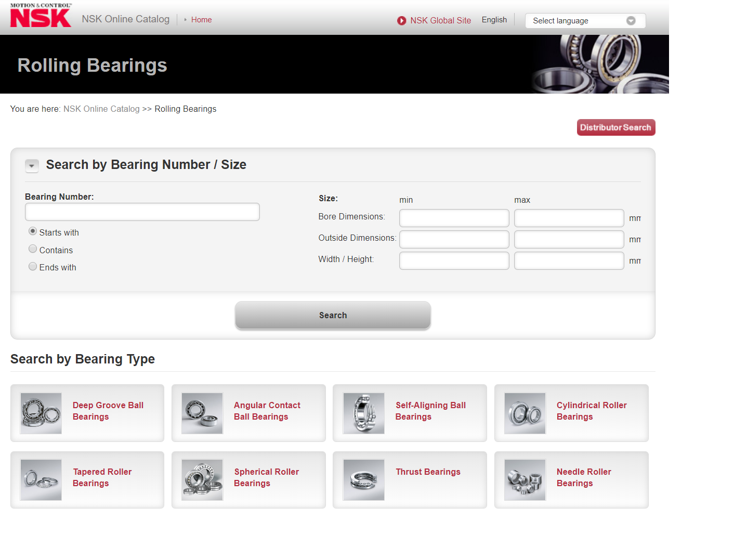Select the Thrust Bearings thumbnail
This screenshot has width=747, height=560.
click(x=363, y=479)
